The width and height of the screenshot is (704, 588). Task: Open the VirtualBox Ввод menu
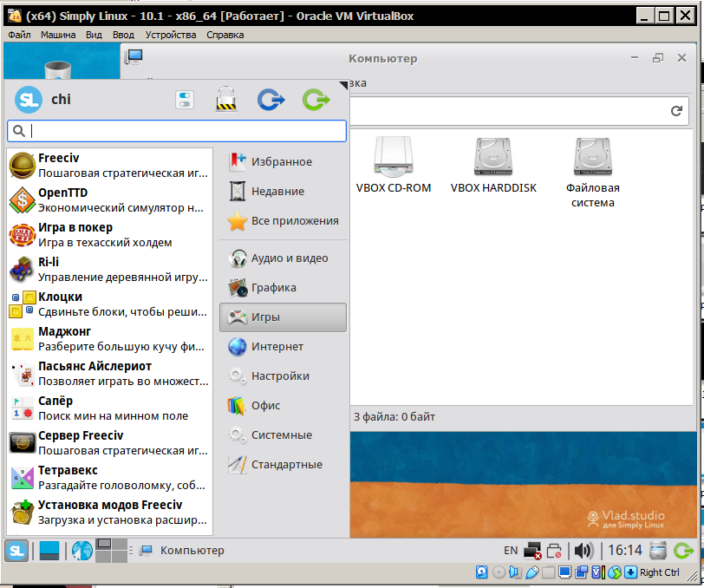click(x=123, y=35)
